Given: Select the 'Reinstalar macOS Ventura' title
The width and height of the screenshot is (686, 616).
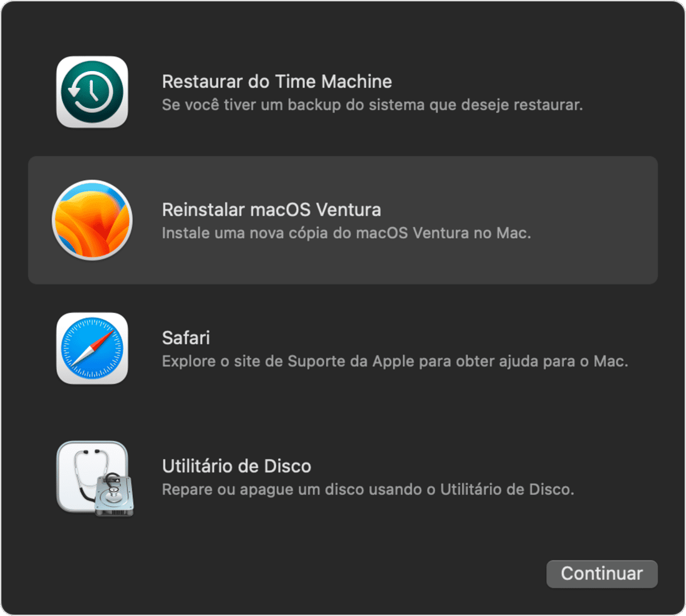Looking at the screenshot, I should tap(271, 209).
